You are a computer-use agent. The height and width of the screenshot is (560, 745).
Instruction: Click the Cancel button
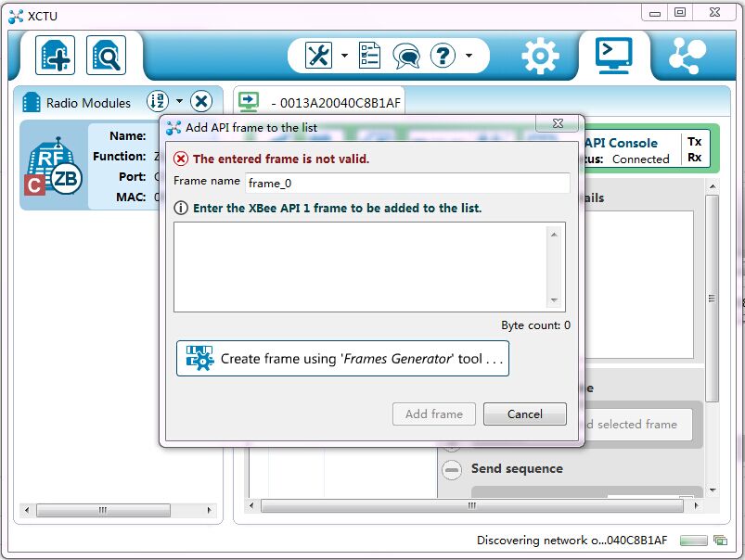(x=524, y=414)
